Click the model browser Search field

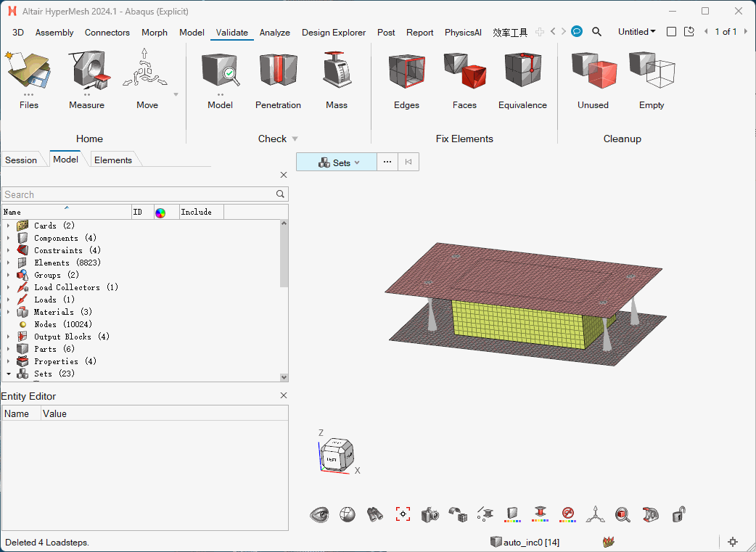coord(144,194)
